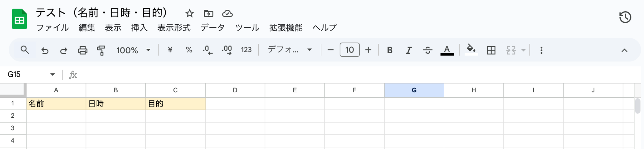Format as percent button
This screenshot has width=644, height=149.
click(x=189, y=50)
